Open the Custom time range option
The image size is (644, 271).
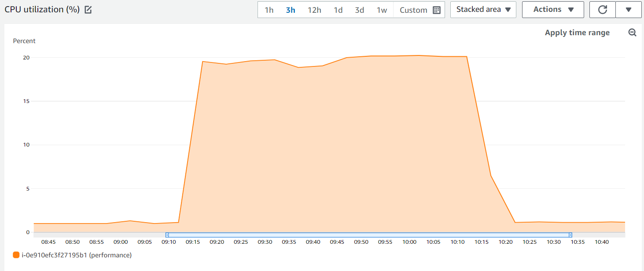click(413, 9)
